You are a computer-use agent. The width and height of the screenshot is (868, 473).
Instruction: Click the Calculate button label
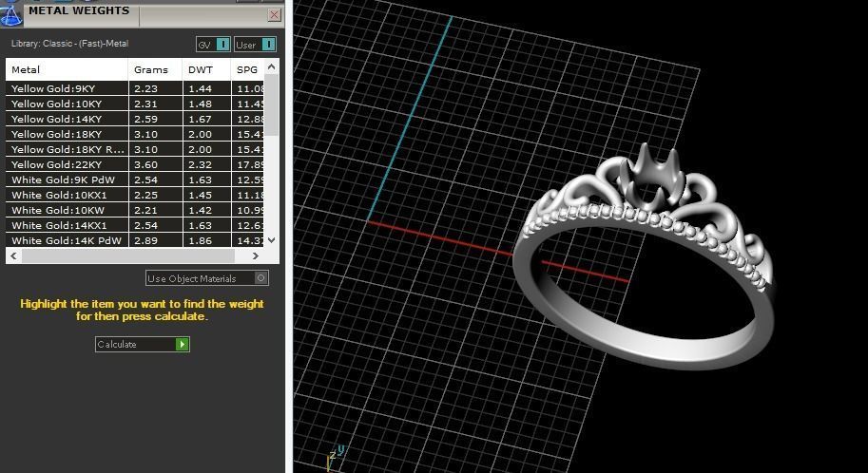point(117,344)
